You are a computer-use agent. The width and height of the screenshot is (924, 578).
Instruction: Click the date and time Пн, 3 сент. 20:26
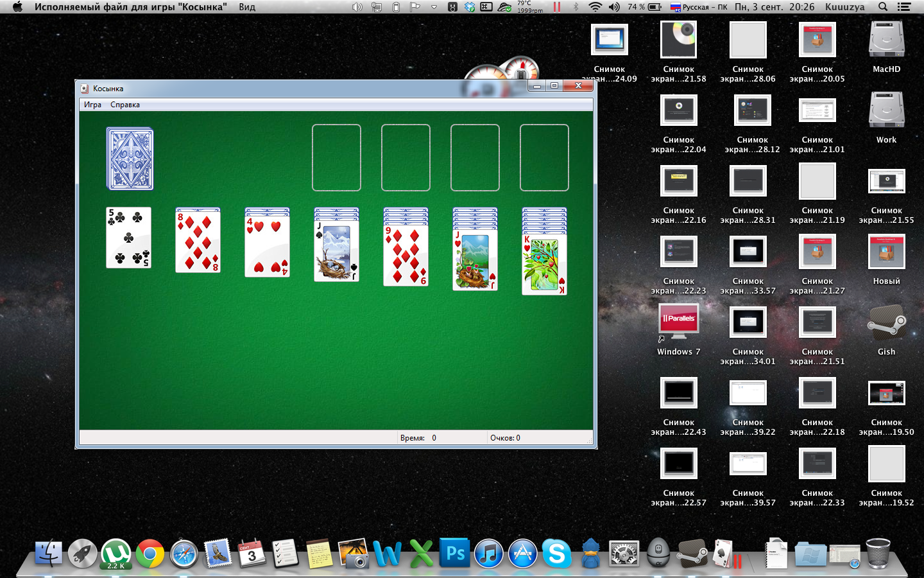click(x=774, y=7)
